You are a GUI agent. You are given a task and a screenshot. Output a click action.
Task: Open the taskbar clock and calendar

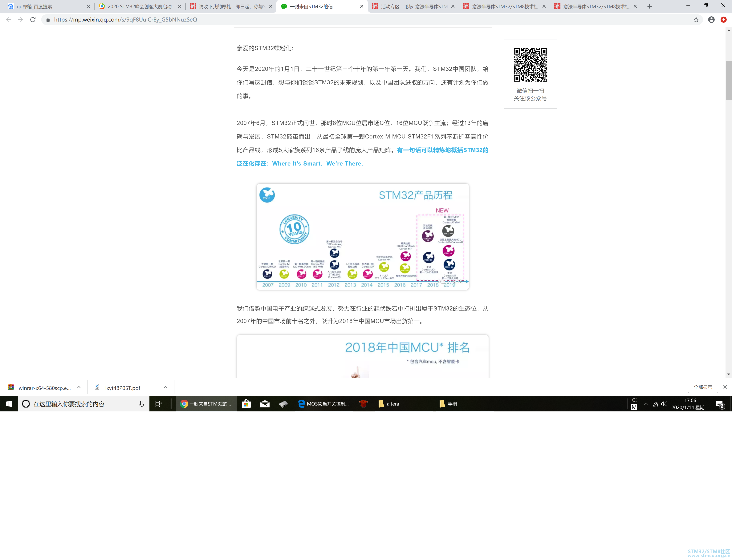click(690, 404)
